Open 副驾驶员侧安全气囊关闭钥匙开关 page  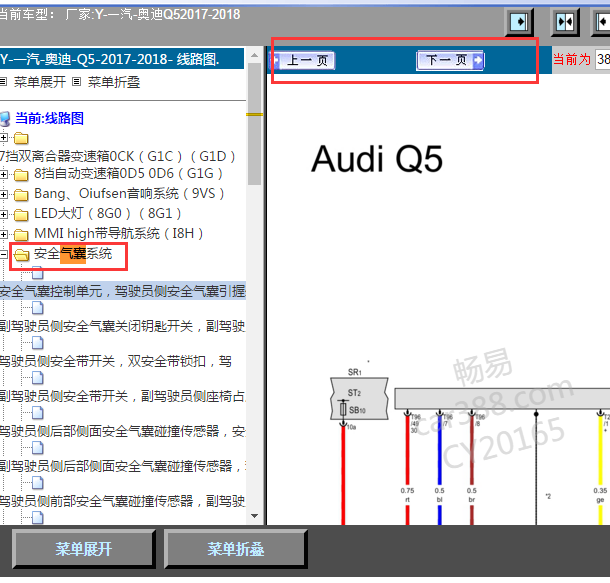pyautogui.click(x=123, y=326)
